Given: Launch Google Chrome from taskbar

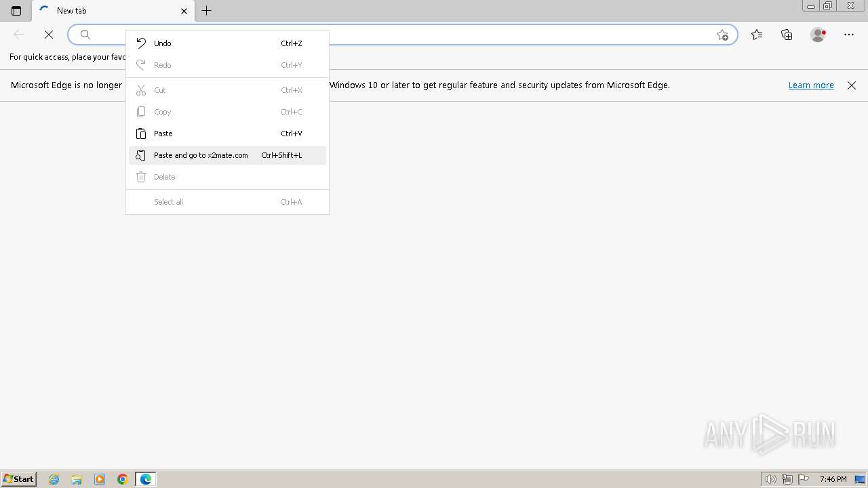Looking at the screenshot, I should (x=123, y=479).
